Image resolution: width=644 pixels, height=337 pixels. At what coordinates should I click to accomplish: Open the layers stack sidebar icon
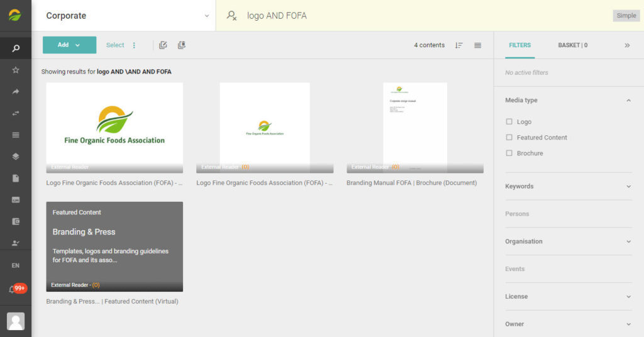coord(16,157)
